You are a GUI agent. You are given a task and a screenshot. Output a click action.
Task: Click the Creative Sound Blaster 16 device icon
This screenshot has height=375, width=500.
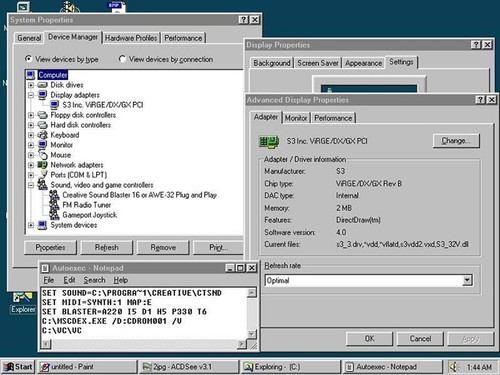54,195
